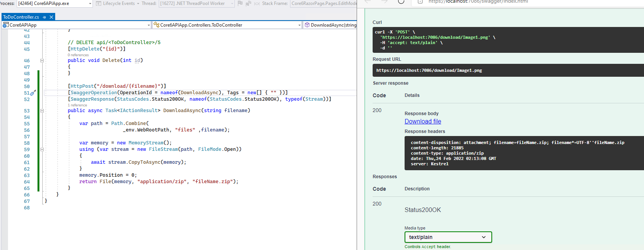Click the toolbar icon left of Stack Frame label
Viewport: 644px width, 250px height.
257,3
